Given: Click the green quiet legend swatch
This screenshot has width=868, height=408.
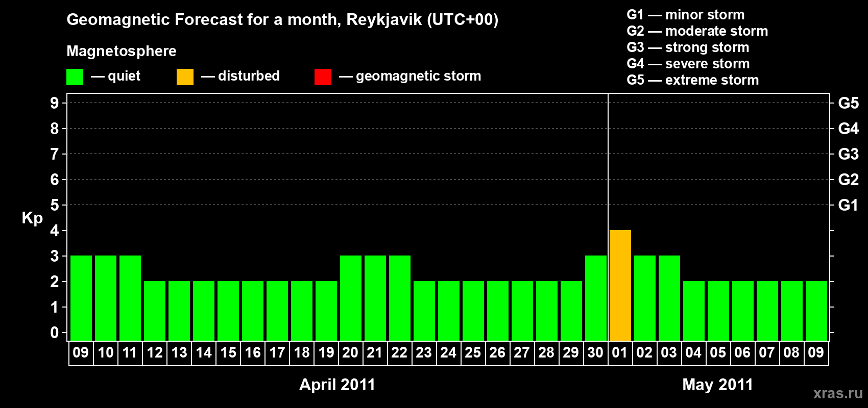Looking at the screenshot, I should tap(75, 77).
